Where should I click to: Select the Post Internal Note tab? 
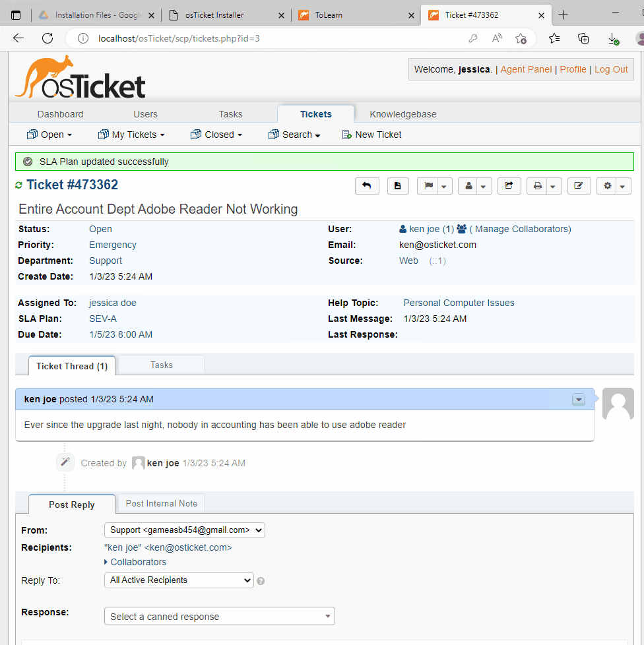162,503
